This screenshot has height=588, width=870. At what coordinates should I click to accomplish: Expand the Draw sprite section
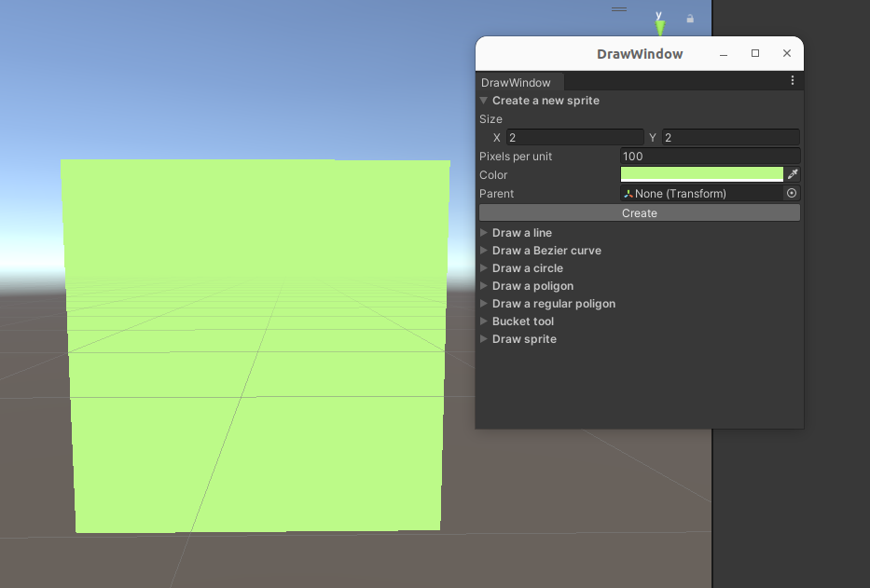483,338
